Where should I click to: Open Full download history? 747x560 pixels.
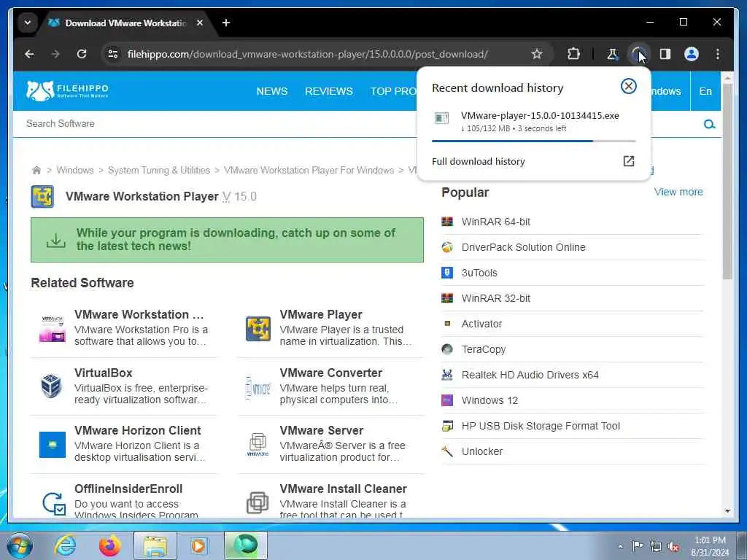point(479,161)
